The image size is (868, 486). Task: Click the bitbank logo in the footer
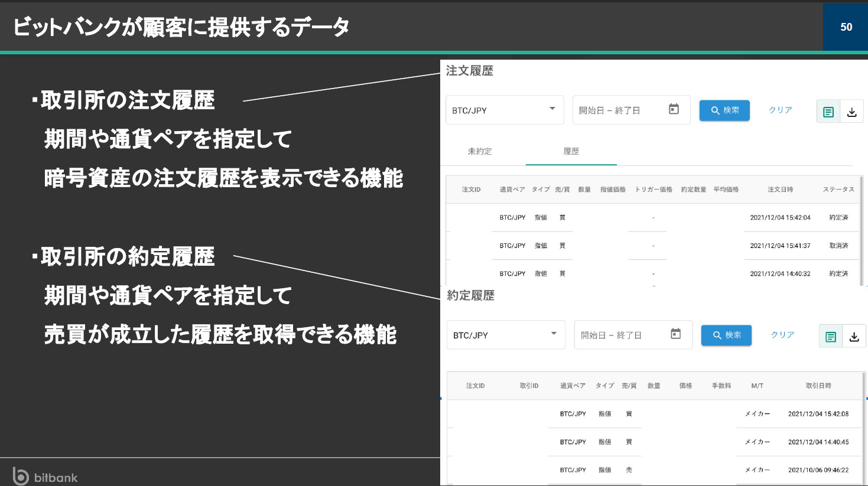(45, 477)
